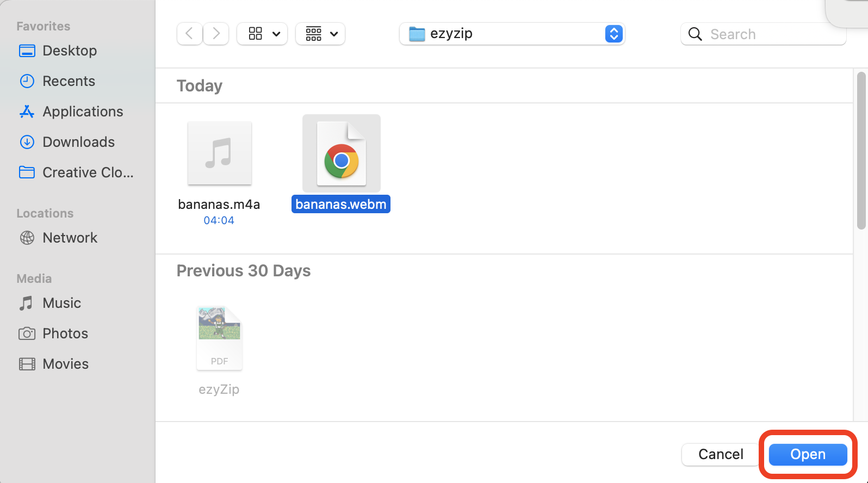Click the Movies filmstrip icon

(x=27, y=364)
